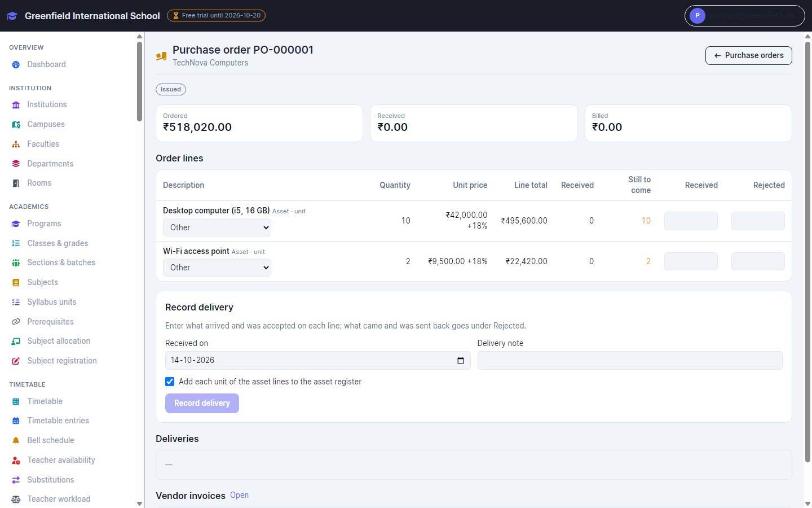
Task: Open the Rooms door icon
Action: pyautogui.click(x=16, y=183)
